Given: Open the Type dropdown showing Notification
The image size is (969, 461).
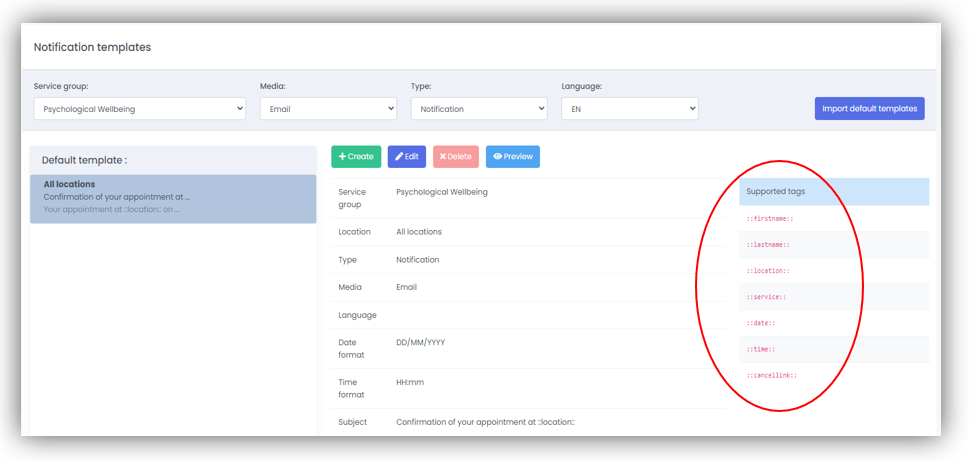Looking at the screenshot, I should tap(479, 109).
